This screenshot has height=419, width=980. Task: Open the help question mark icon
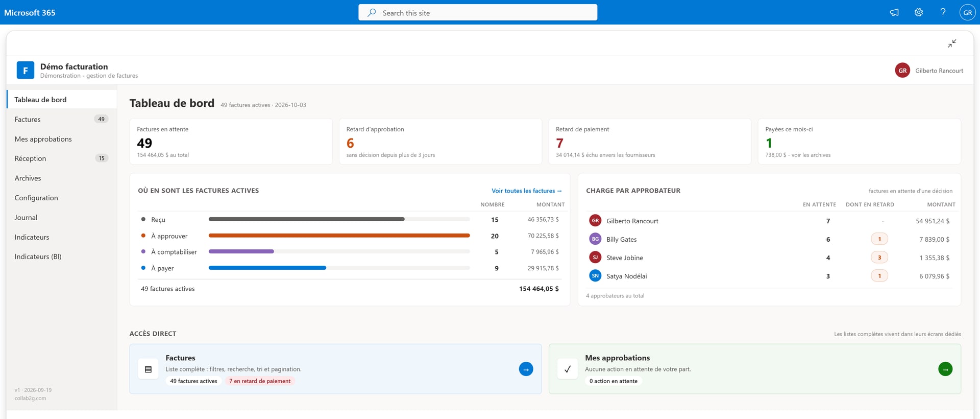point(943,12)
